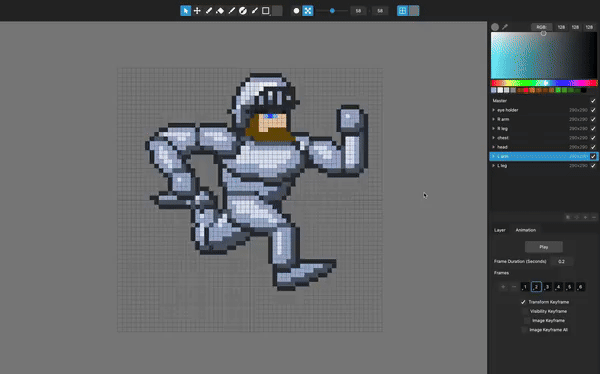Pick the black palette swatch
Viewport: 600px width, 374px height.
[x=584, y=90]
